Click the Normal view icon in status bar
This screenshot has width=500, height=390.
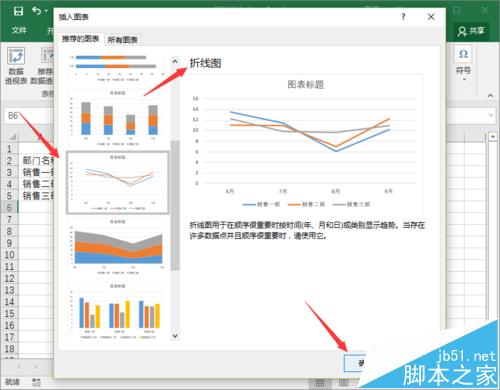[319, 383]
